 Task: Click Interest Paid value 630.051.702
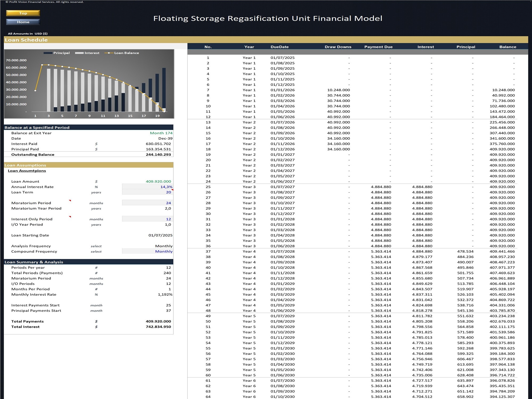[x=158, y=144]
